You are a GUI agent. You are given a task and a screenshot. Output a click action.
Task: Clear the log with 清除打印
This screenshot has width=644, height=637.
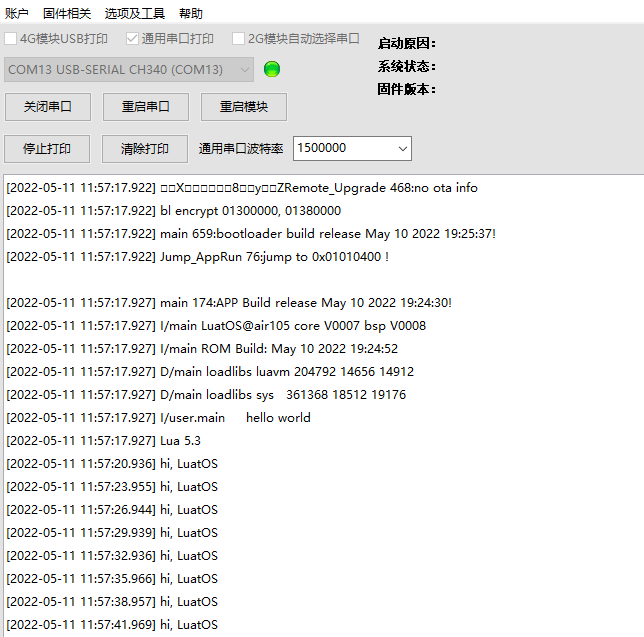(145, 149)
